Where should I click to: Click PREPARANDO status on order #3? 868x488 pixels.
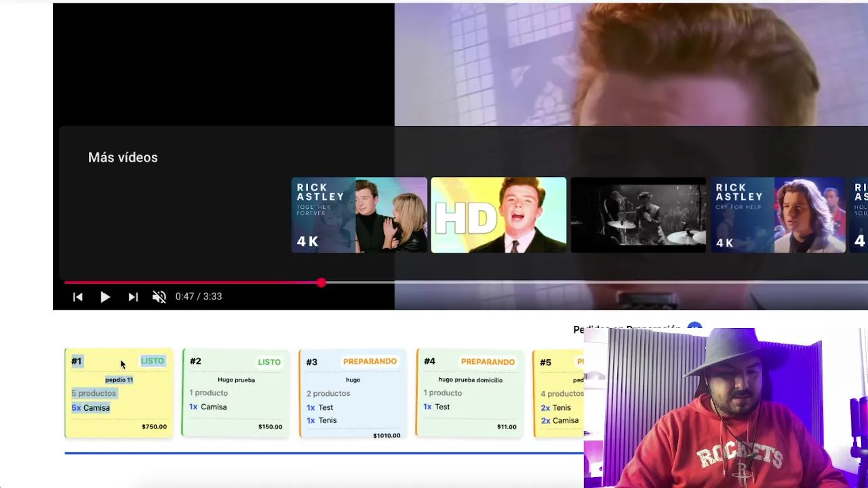click(370, 361)
